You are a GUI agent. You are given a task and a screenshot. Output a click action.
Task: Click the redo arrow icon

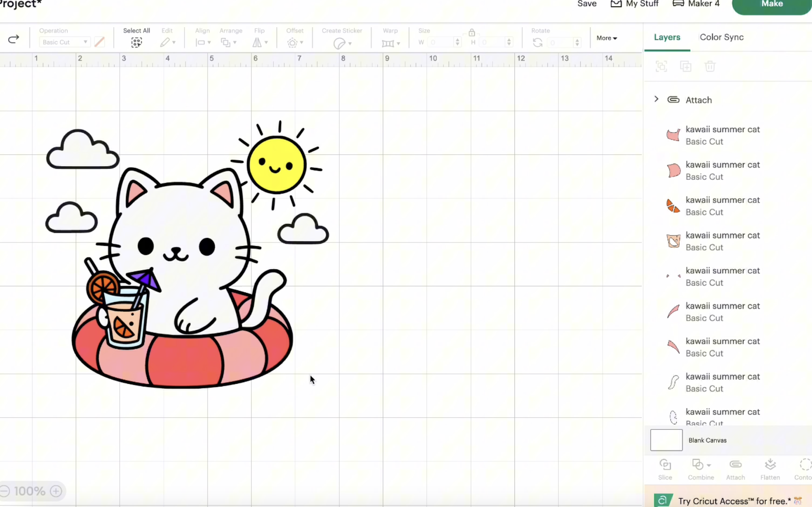(x=14, y=39)
